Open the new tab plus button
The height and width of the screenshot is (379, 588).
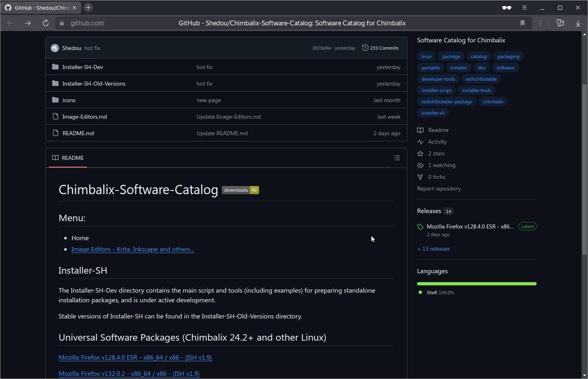[x=88, y=8]
